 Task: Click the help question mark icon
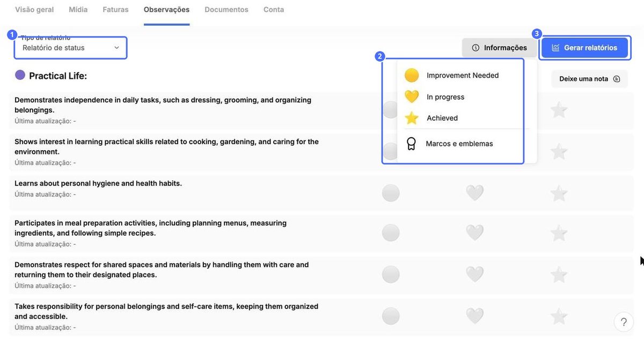point(624,322)
